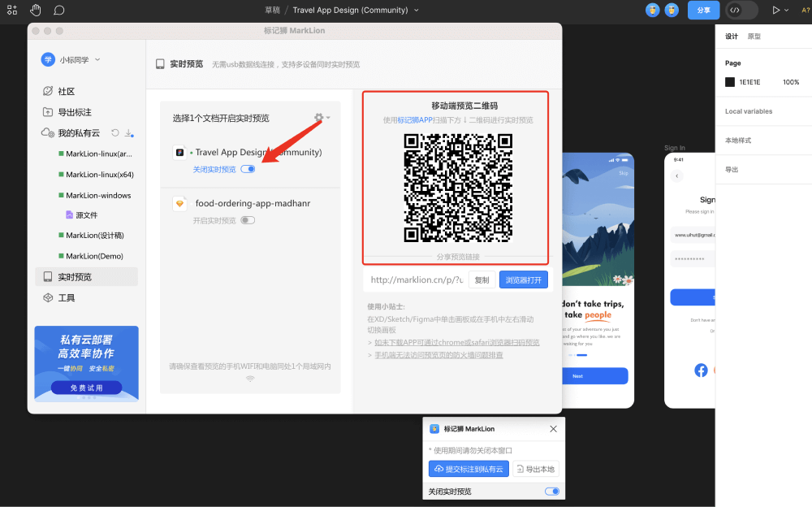
Task: Select the hand tool in Figma toolbar
Action: tap(35, 11)
